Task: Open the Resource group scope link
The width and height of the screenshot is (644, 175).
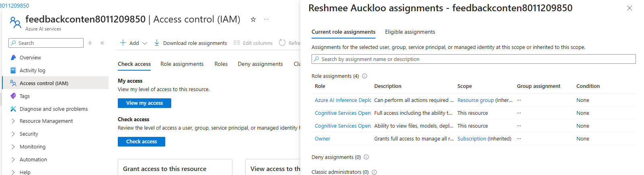Action: pos(476,100)
